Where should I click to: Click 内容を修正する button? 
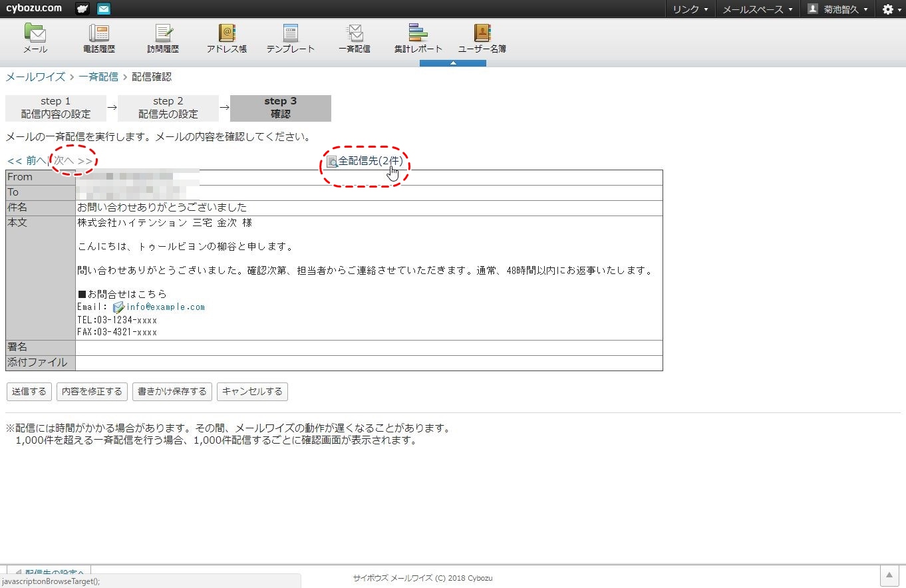coord(92,392)
